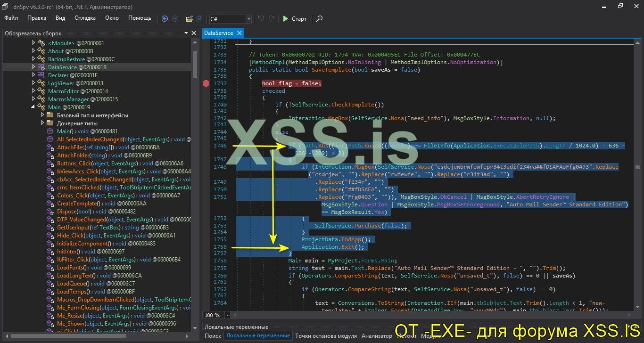Switch to the Локальные переменные bottom tab

258,336
